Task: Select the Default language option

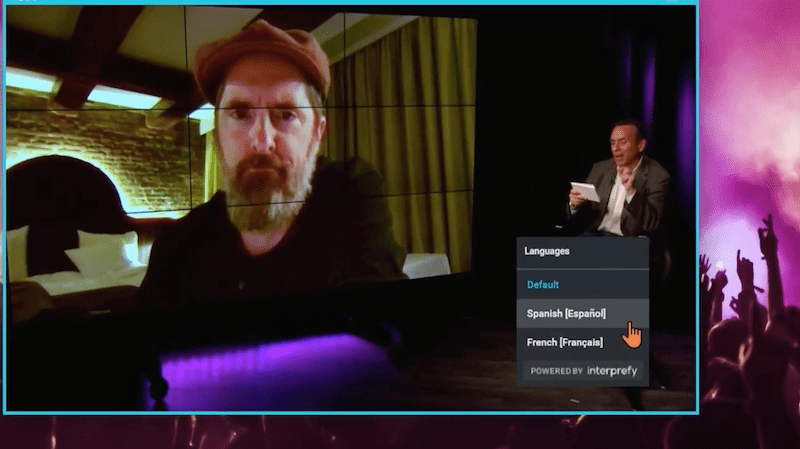Action: click(x=543, y=284)
